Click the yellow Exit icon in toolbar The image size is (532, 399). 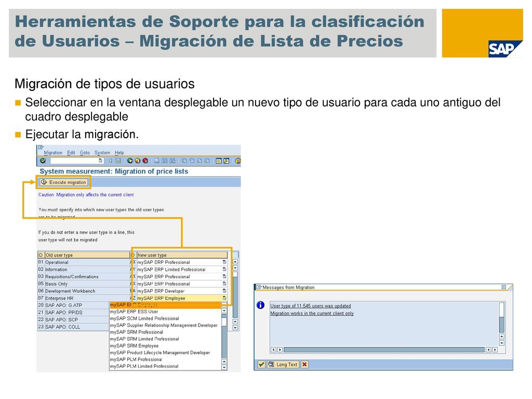point(138,161)
